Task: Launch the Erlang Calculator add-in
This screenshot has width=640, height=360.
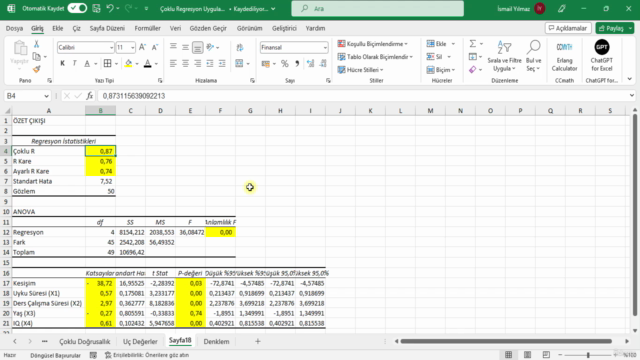Action: [x=564, y=56]
